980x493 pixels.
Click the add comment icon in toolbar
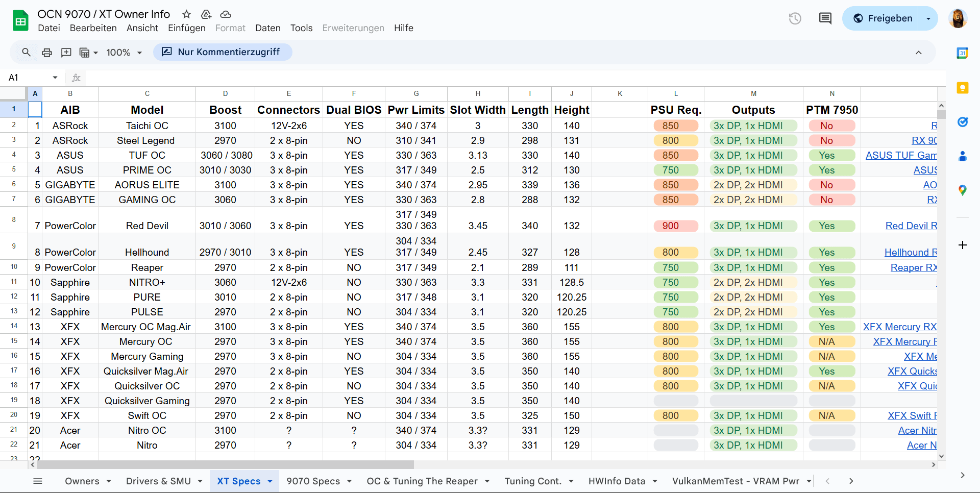[x=66, y=52]
